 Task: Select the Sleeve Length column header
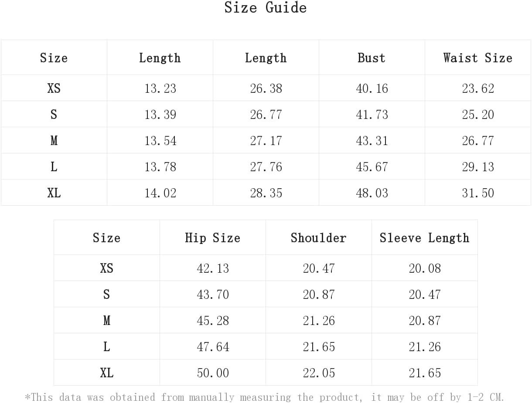tap(424, 237)
